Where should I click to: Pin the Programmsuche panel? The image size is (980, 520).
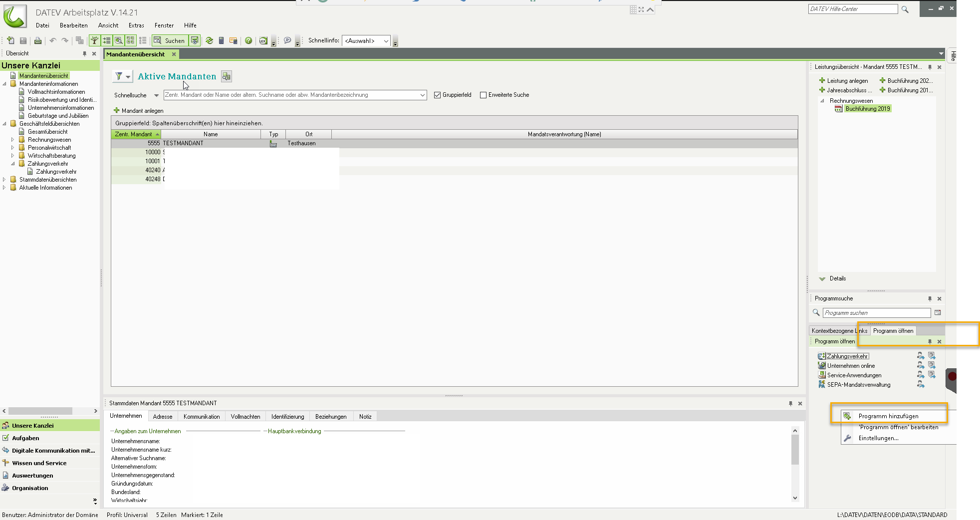(930, 299)
